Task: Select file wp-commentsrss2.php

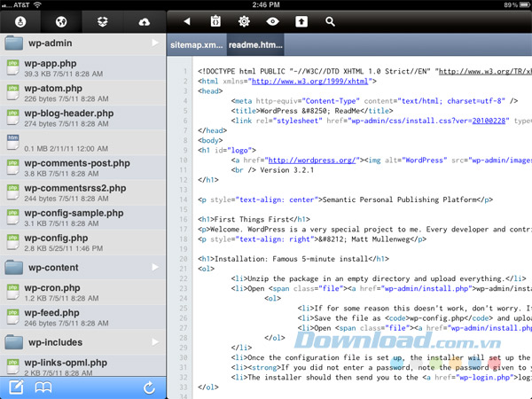Action: pyautogui.click(x=82, y=192)
